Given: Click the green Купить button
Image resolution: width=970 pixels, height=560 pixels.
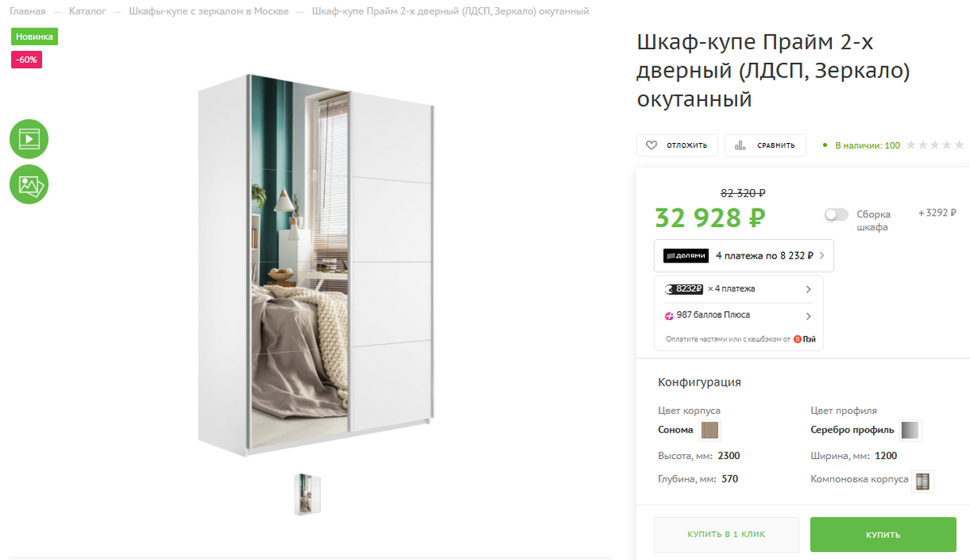Looking at the screenshot, I should tap(883, 535).
